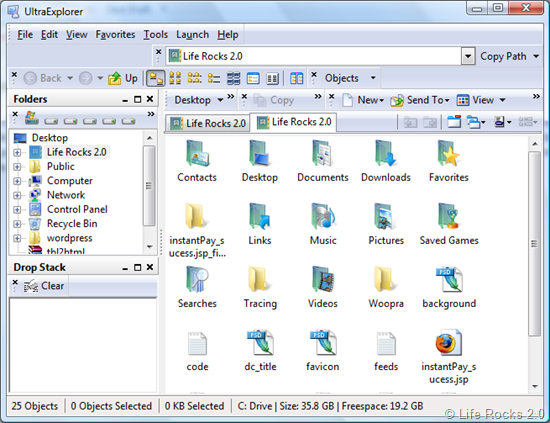This screenshot has width=550, height=423.
Task: Expand the Network tree node
Action: tap(17, 195)
